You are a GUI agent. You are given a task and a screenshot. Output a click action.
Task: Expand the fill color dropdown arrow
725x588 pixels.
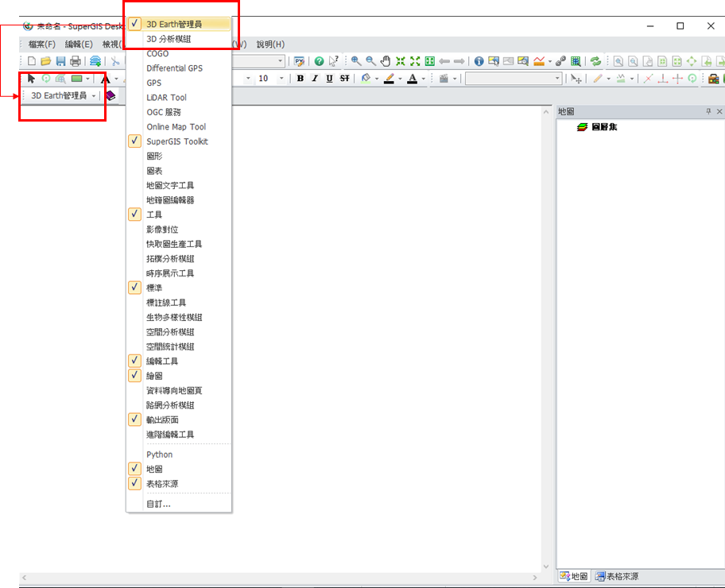point(376,79)
